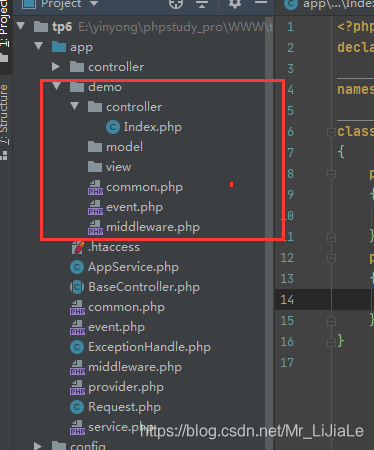Collapse the demo controller folder arrow
The width and height of the screenshot is (374, 450).
pos(75,106)
